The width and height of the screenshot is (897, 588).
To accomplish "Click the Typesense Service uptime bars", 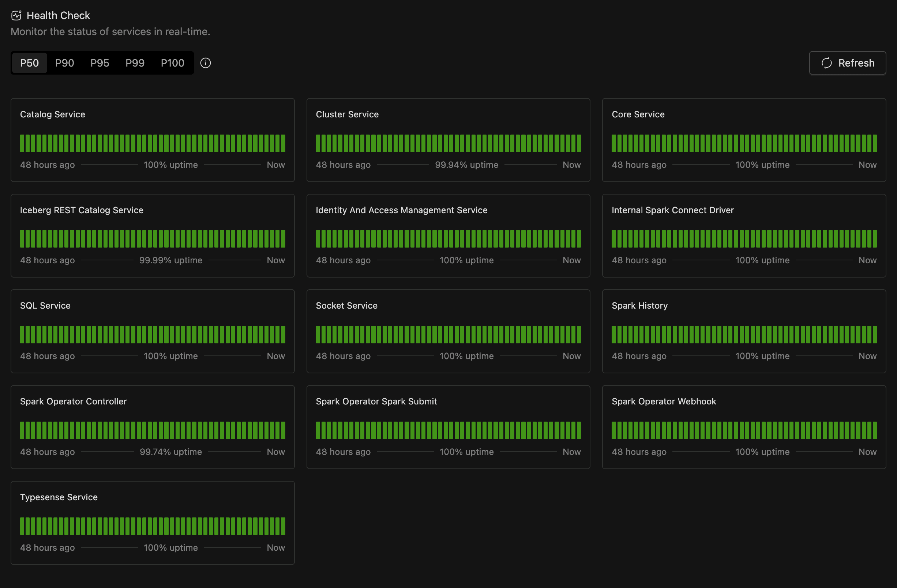I will [153, 526].
